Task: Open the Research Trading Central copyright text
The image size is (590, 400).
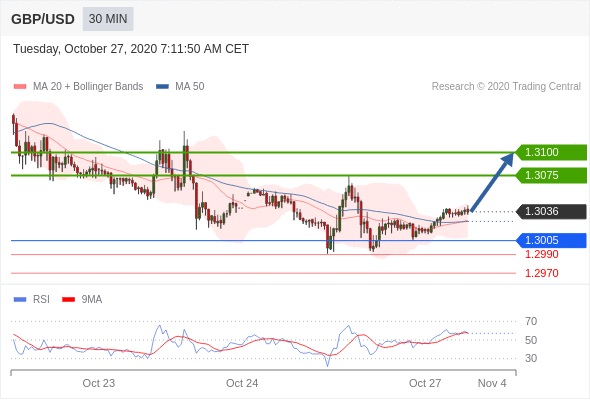Action: click(506, 87)
